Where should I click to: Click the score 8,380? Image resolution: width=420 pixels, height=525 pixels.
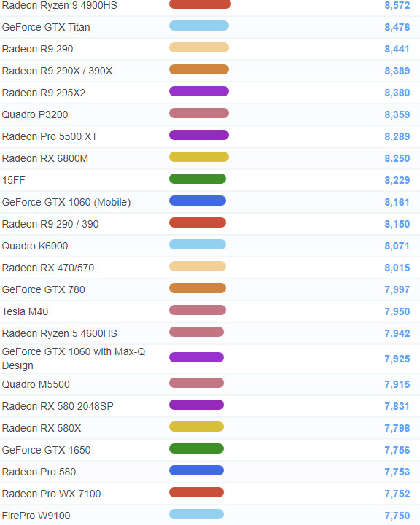point(397,93)
